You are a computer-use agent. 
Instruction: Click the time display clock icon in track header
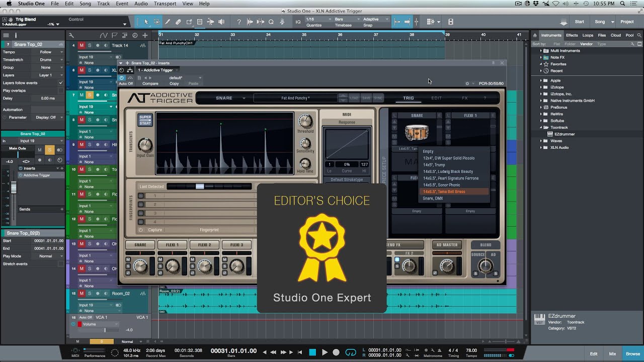click(135, 35)
